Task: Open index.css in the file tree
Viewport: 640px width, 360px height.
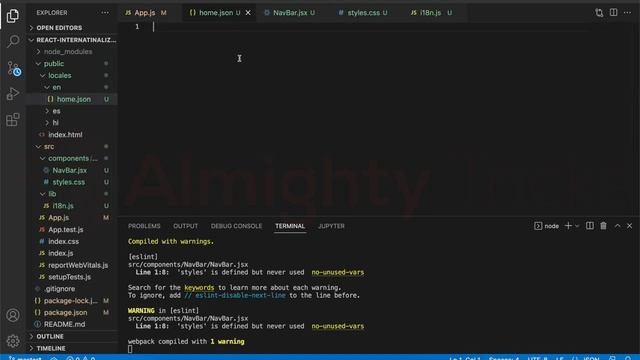Action: click(72, 241)
